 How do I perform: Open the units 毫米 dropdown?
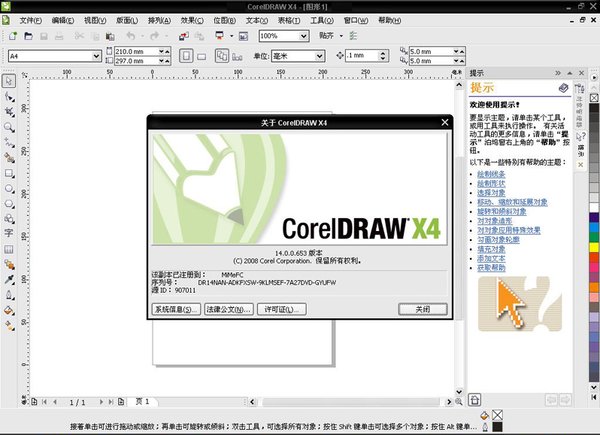point(320,56)
